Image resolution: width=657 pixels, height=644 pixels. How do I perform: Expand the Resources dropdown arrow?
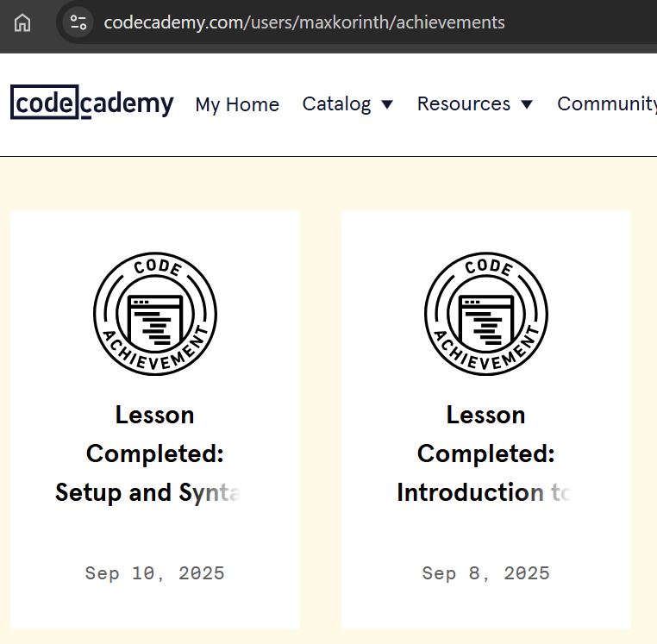(x=527, y=104)
